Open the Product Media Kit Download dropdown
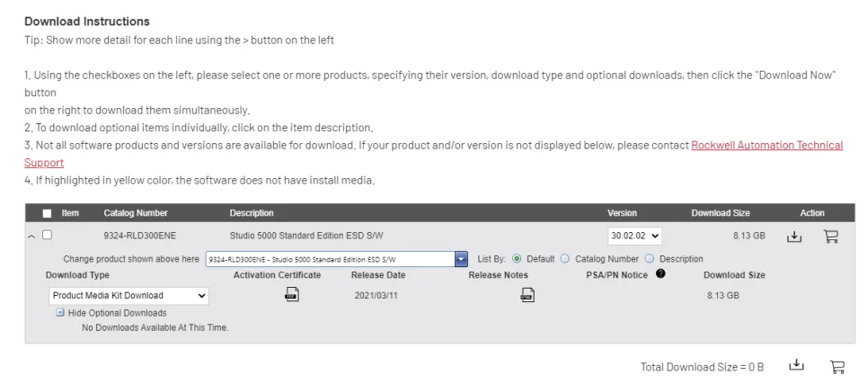 click(x=128, y=295)
